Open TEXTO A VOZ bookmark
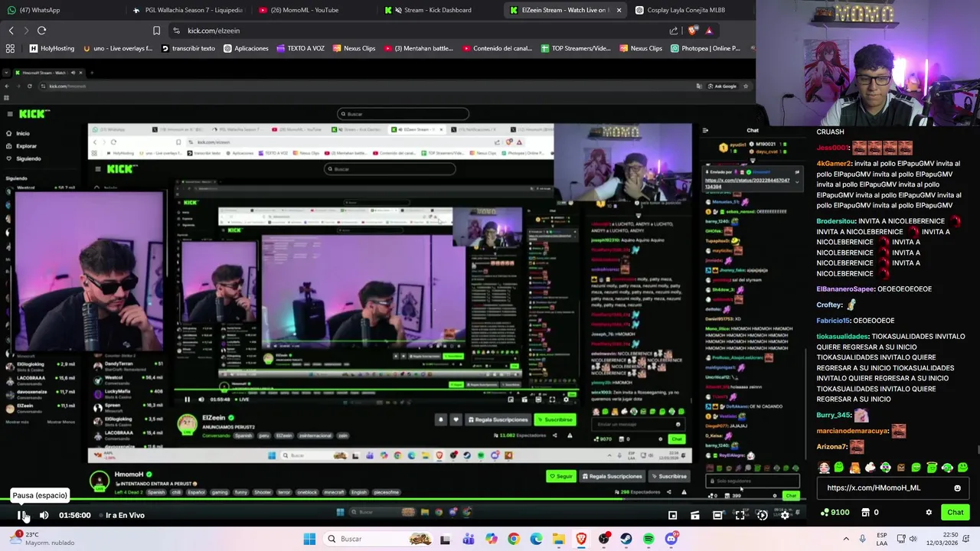Image resolution: width=980 pixels, height=551 pixels. tap(299, 48)
